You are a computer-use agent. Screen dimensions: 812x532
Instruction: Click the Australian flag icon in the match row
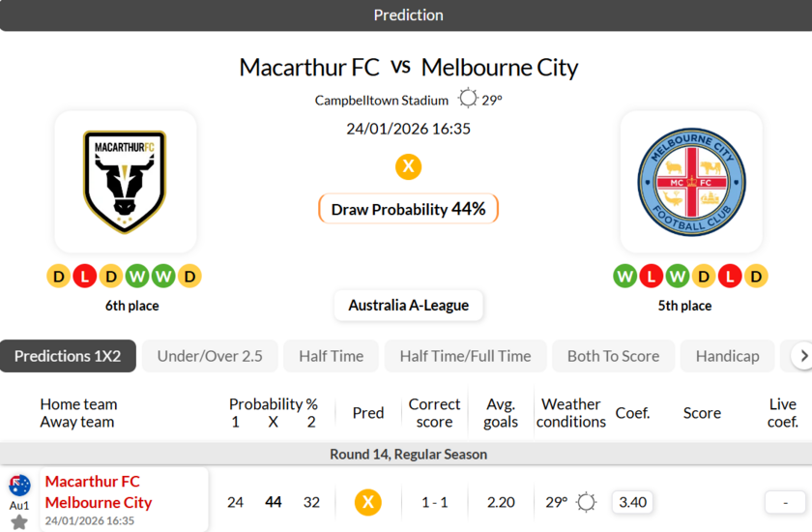click(x=19, y=485)
